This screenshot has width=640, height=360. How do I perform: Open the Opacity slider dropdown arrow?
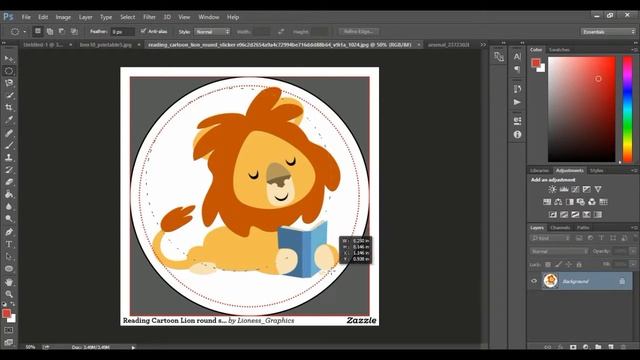click(x=633, y=251)
